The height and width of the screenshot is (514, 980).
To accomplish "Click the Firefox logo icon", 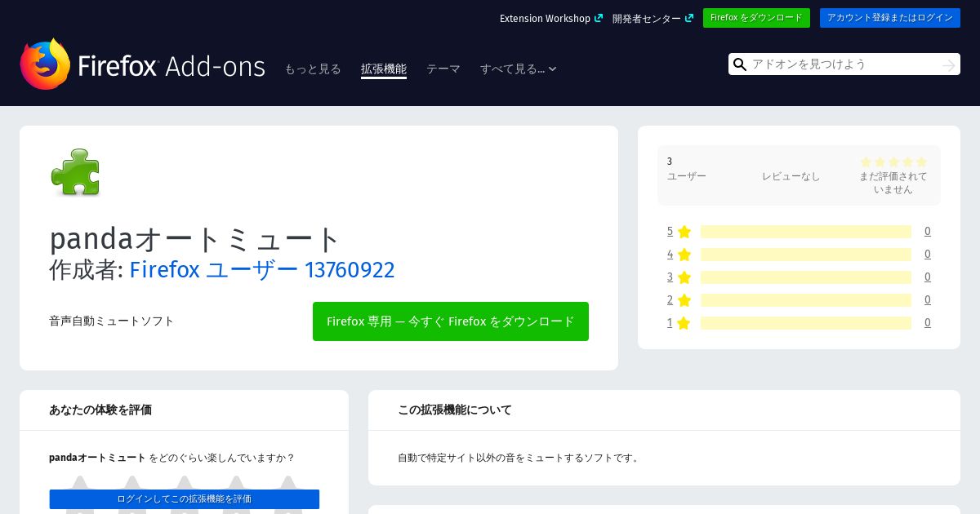I will (x=46, y=64).
